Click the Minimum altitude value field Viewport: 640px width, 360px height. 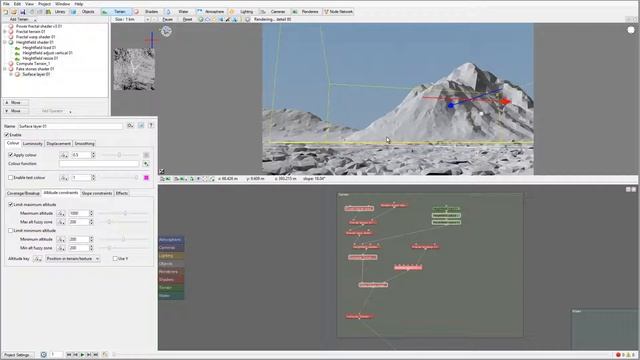click(x=79, y=239)
